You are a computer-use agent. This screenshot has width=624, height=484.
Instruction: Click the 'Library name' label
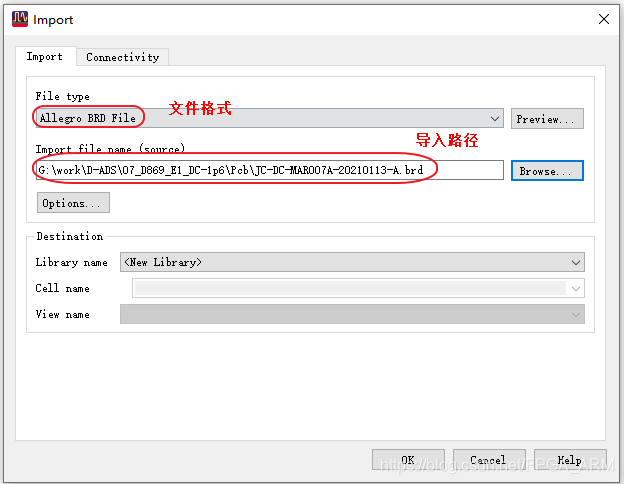pos(72,262)
